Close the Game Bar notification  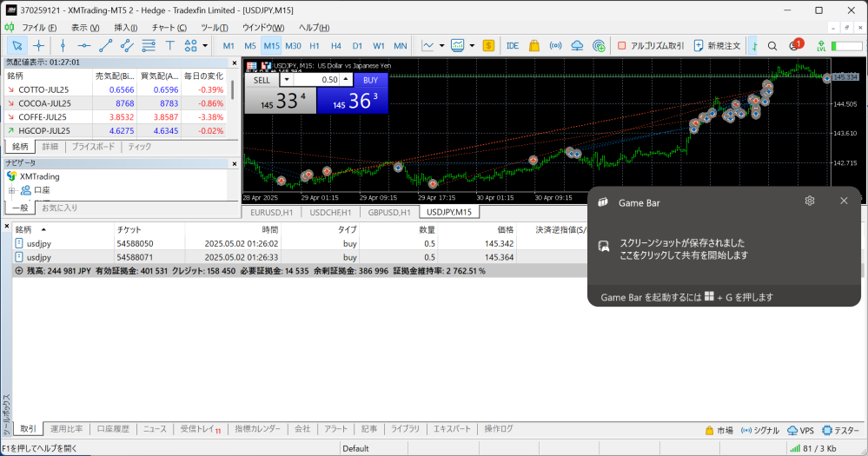844,201
